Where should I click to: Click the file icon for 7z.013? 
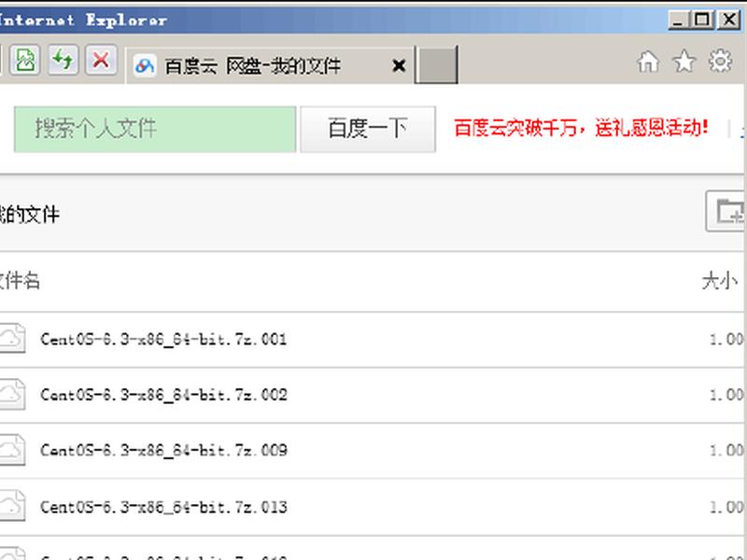[x=12, y=505]
